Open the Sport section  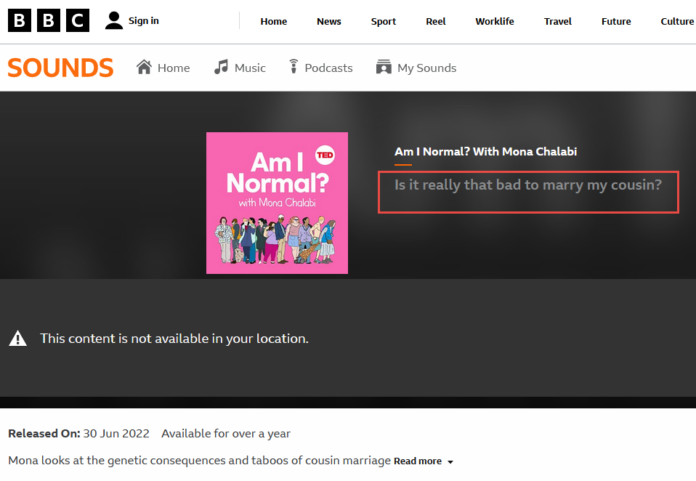point(384,21)
